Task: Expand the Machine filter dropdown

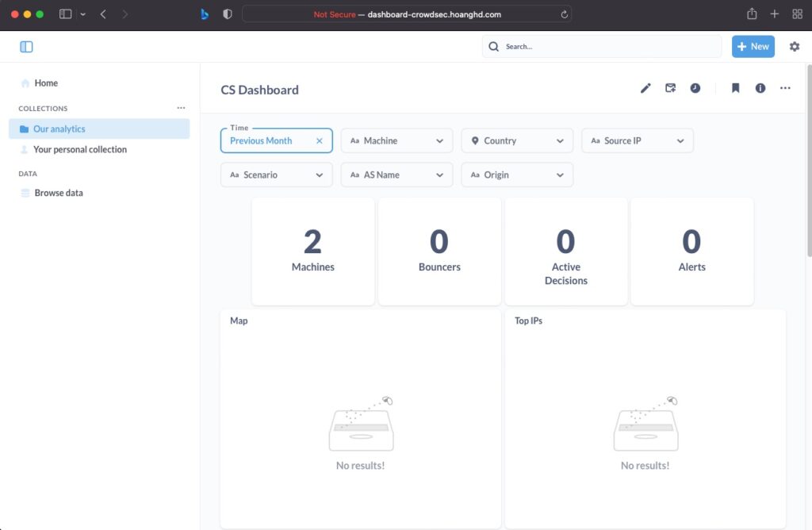Action: click(x=396, y=141)
